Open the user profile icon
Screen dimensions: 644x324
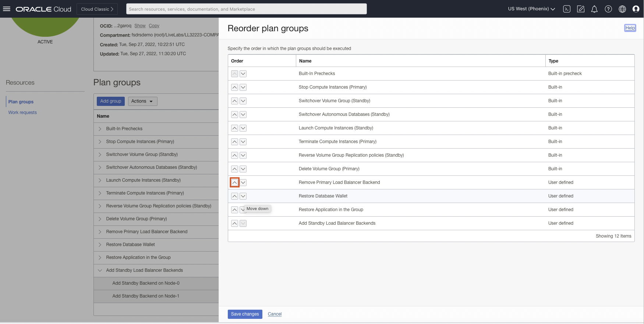[x=636, y=9]
